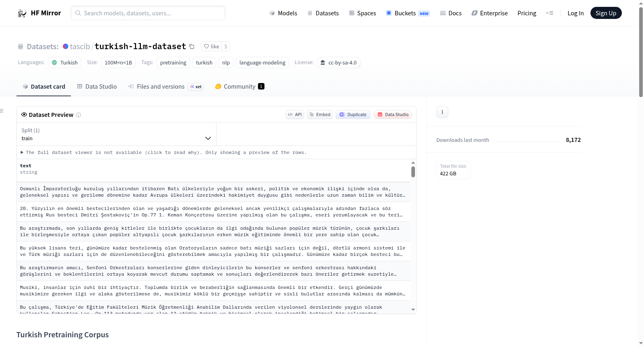
Task: Open Enterprise in the top navigation
Action: (x=490, y=13)
